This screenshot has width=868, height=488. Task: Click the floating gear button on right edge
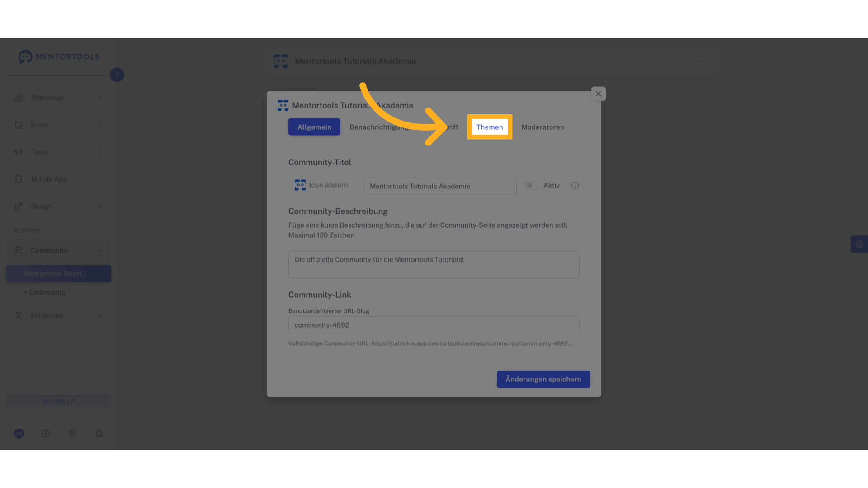pos(859,244)
